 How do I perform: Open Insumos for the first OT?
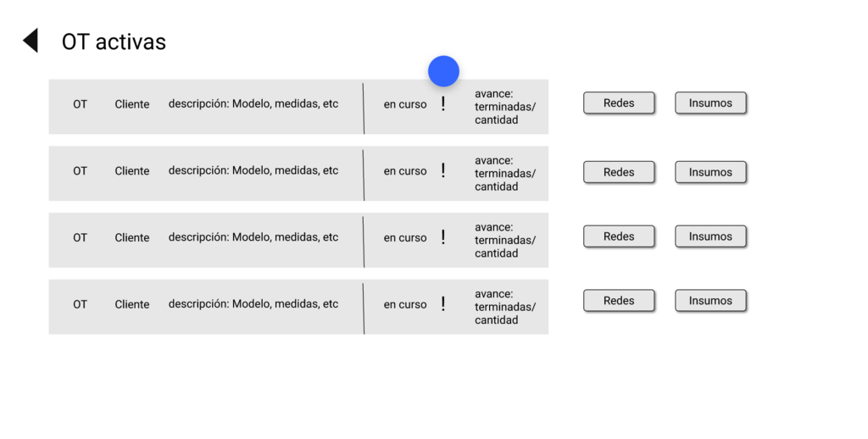pyautogui.click(x=710, y=103)
